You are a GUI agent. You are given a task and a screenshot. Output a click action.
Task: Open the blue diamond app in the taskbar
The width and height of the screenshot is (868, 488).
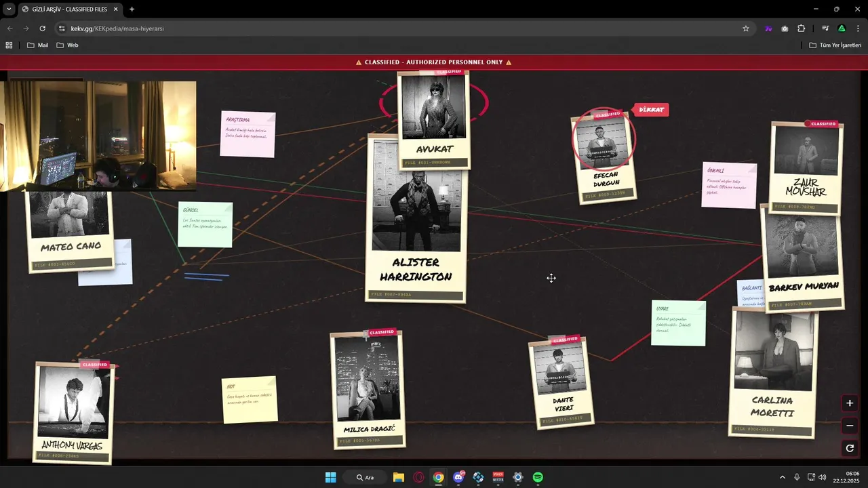click(x=478, y=477)
